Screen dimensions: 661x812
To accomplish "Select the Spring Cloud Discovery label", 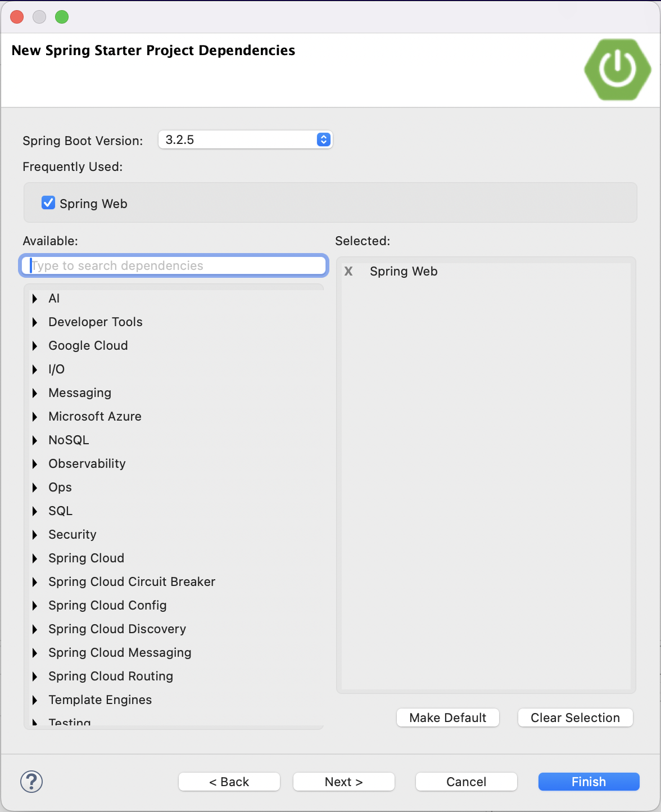I will (117, 629).
